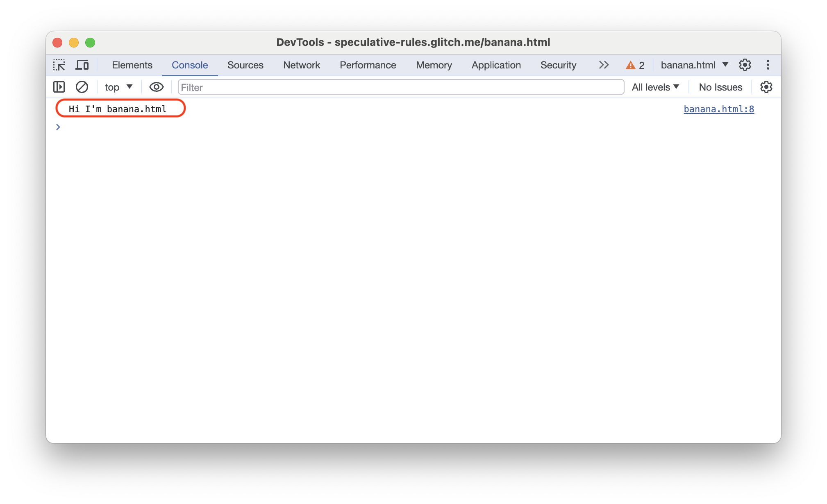Image resolution: width=827 pixels, height=504 pixels.
Task: Click the banana.html context selector
Action: tap(694, 65)
